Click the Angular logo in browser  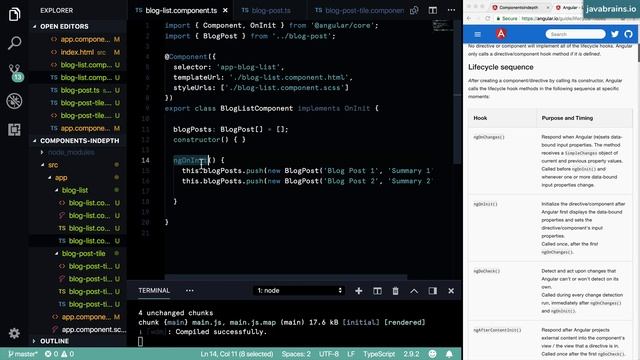point(501,34)
